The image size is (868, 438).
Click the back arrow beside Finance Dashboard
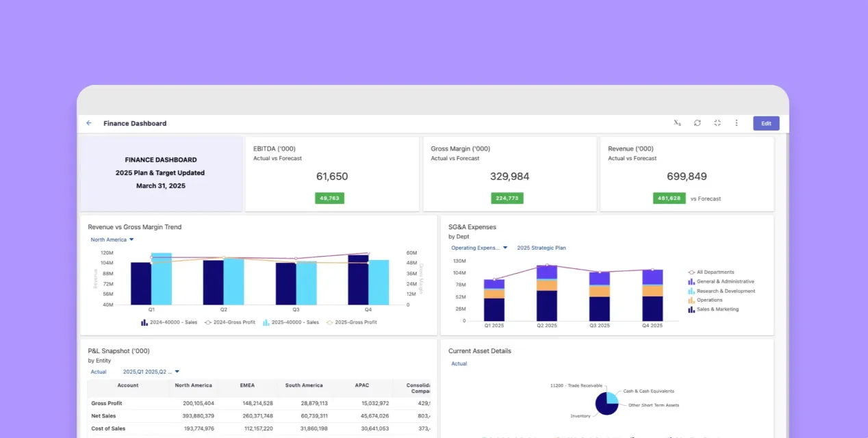(x=88, y=123)
